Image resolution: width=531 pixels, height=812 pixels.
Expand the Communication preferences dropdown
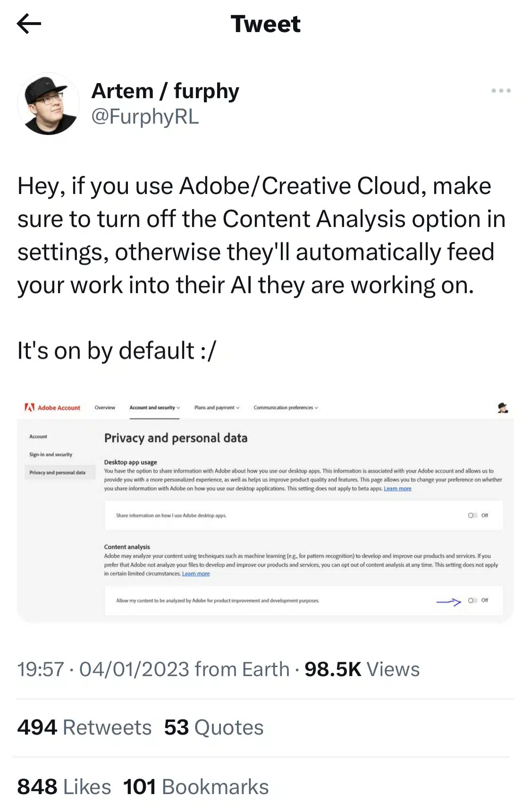pyautogui.click(x=286, y=408)
